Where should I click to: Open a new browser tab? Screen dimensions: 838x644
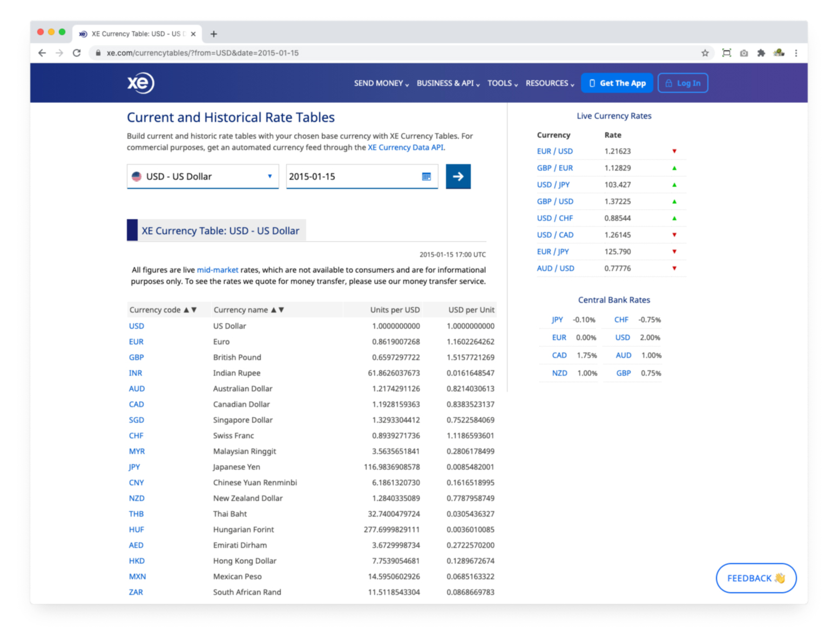[x=214, y=34]
